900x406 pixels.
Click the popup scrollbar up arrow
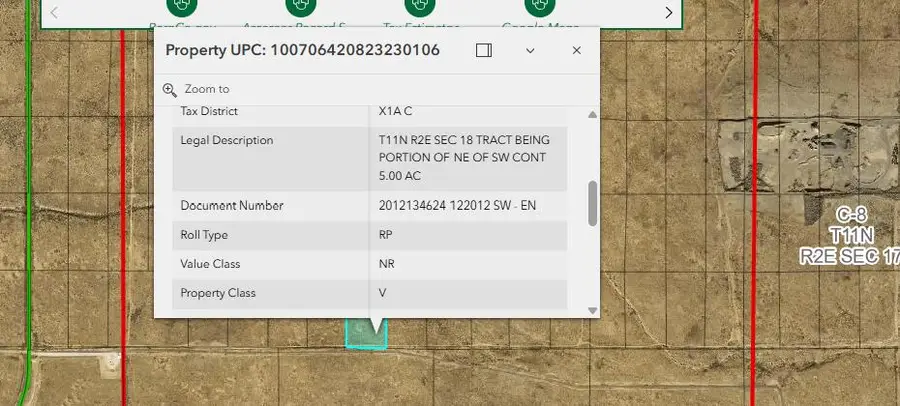point(592,115)
